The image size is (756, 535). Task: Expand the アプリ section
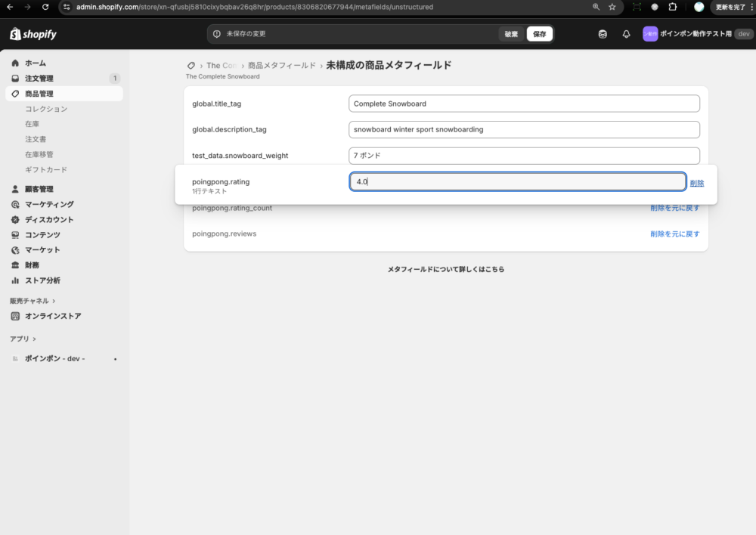point(23,339)
